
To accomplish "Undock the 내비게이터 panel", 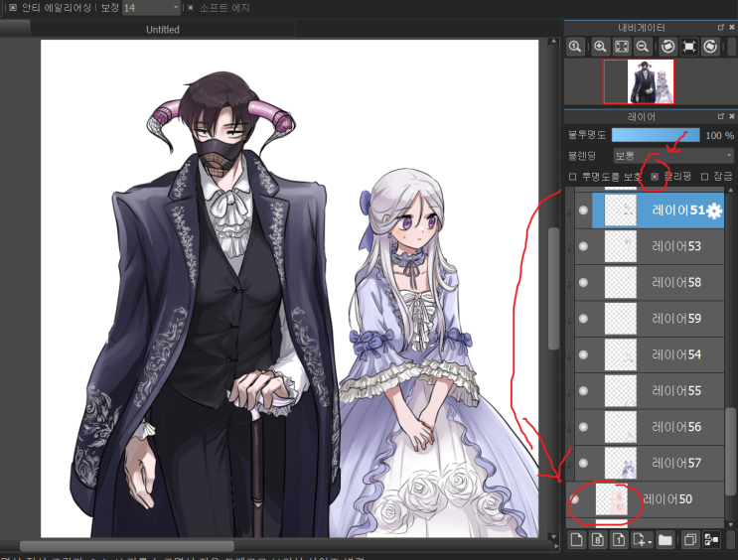I will [x=720, y=27].
